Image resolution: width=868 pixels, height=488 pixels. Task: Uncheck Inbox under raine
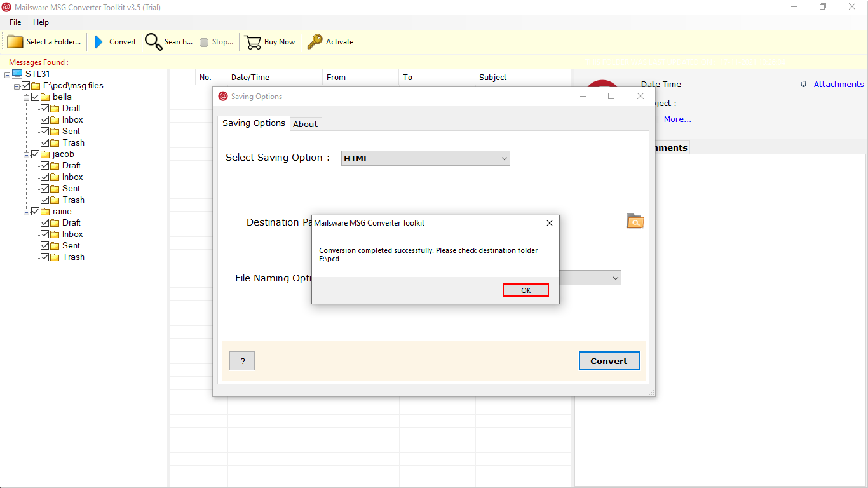pos(45,234)
